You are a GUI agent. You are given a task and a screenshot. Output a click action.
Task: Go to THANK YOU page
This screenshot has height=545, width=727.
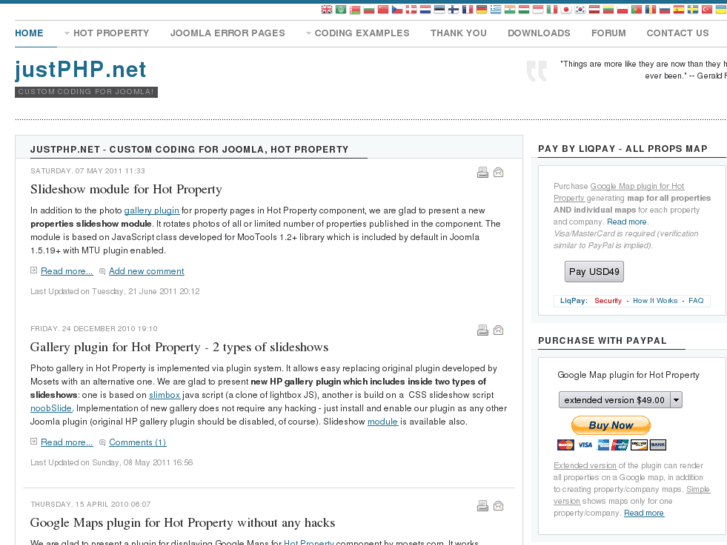tap(459, 33)
